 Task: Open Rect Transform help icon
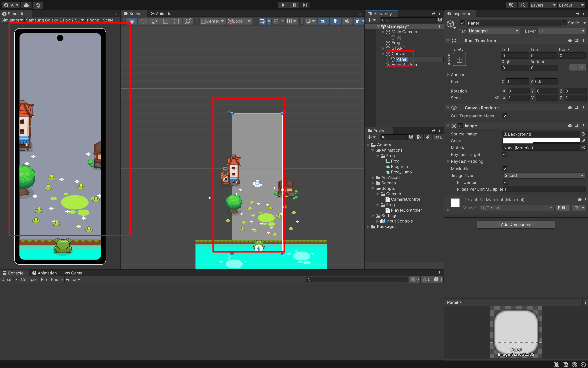(570, 41)
